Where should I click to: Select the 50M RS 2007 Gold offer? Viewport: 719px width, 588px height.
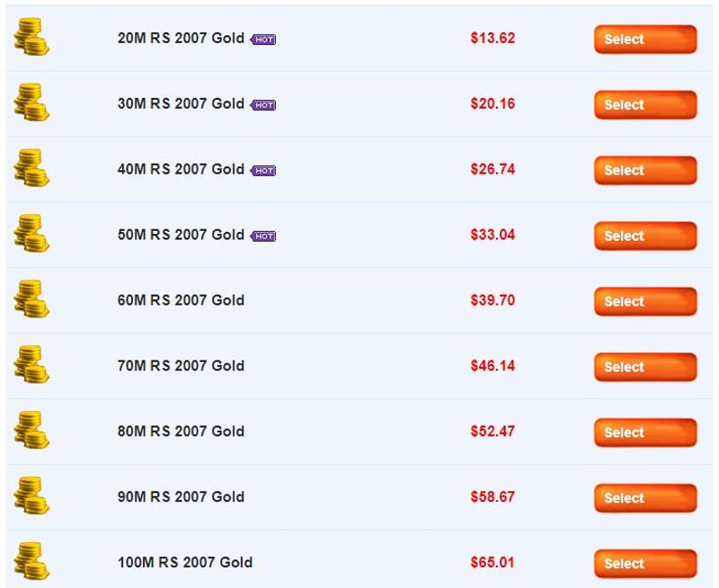[x=645, y=236]
